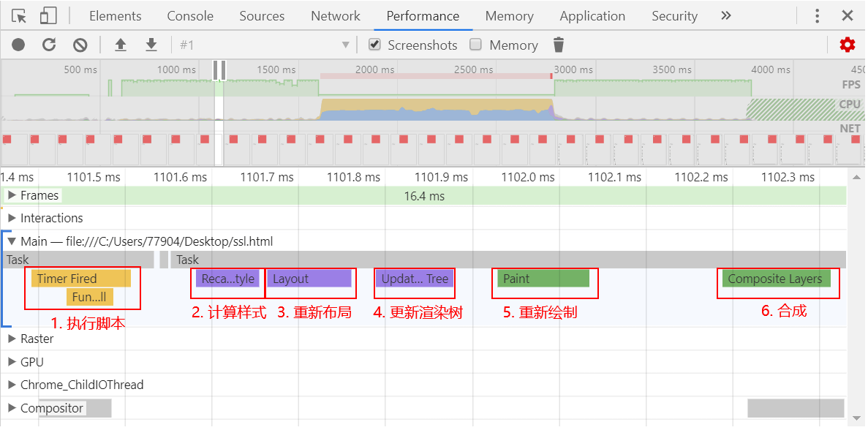Collapse the Main thread track
This screenshot has height=430, width=868.
coord(12,241)
